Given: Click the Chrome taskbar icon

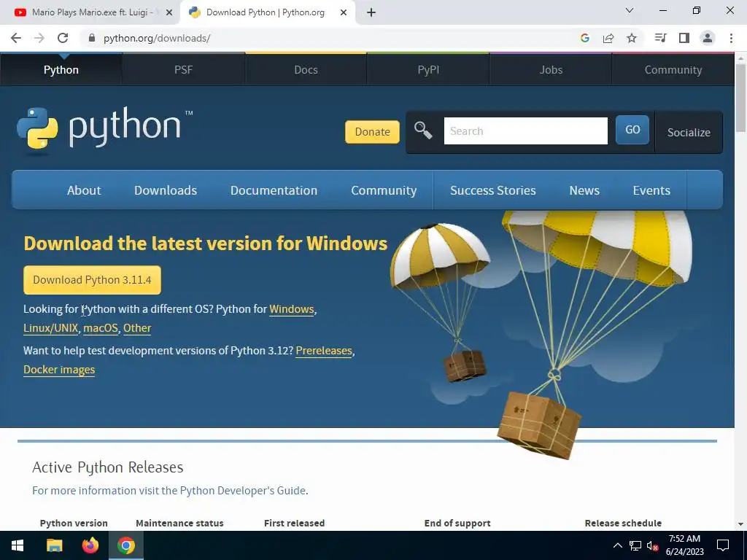Looking at the screenshot, I should [126, 545].
